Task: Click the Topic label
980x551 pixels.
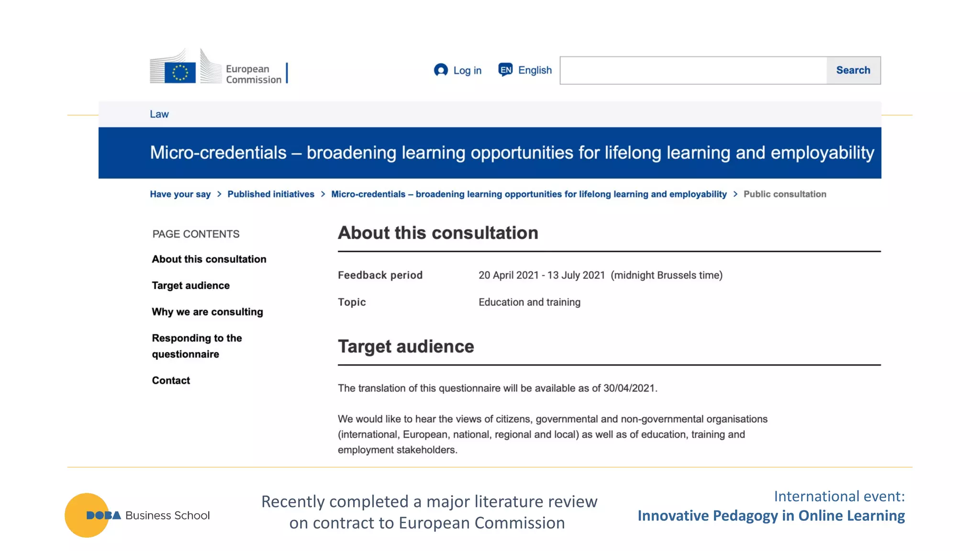Action: [352, 302]
